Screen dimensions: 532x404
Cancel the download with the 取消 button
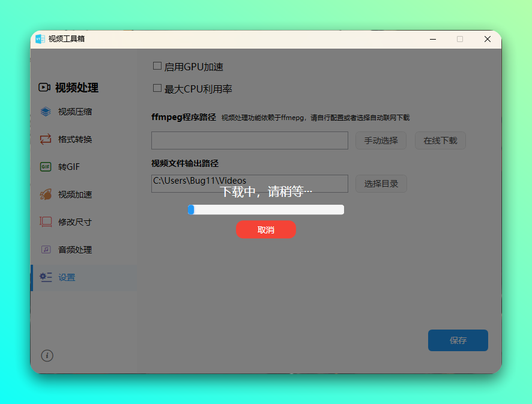(x=266, y=230)
